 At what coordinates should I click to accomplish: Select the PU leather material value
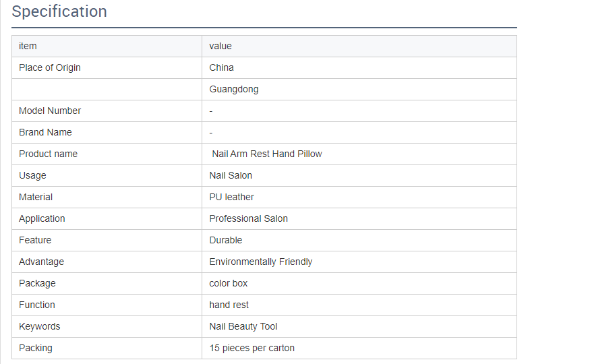click(231, 197)
